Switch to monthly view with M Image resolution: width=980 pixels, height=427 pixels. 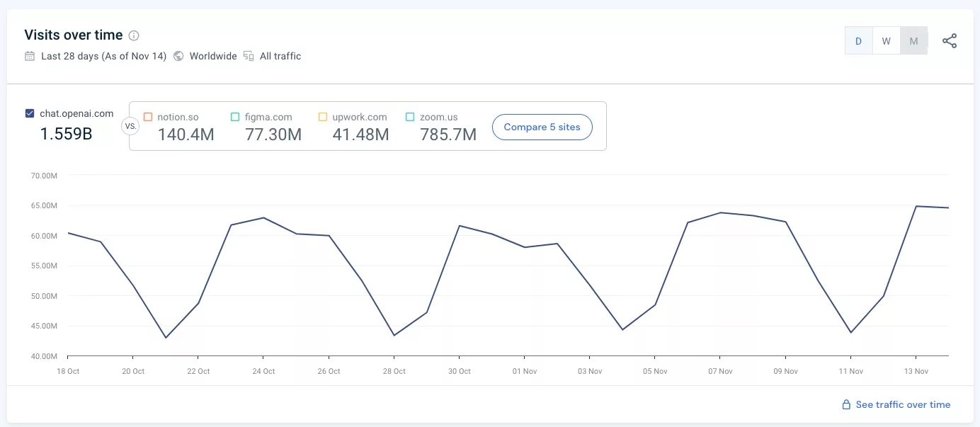pos(913,41)
